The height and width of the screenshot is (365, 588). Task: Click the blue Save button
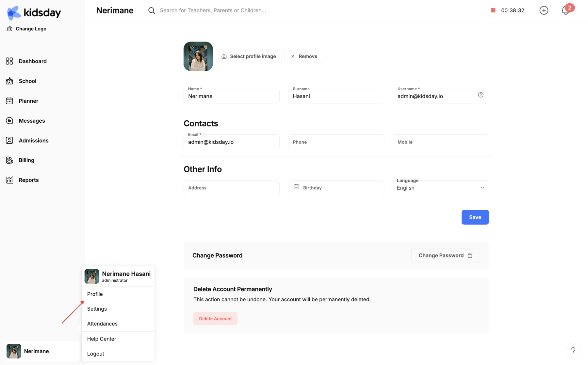[x=475, y=217]
